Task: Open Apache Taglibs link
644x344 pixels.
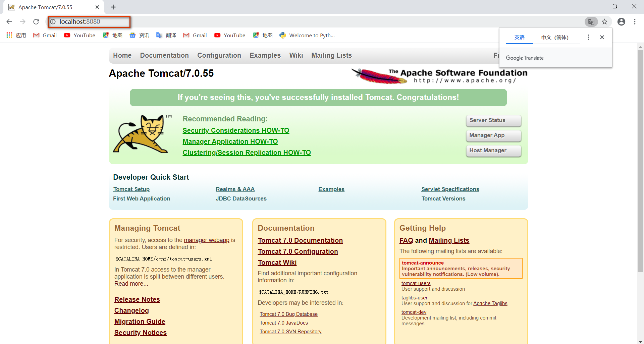Action: pos(490,303)
